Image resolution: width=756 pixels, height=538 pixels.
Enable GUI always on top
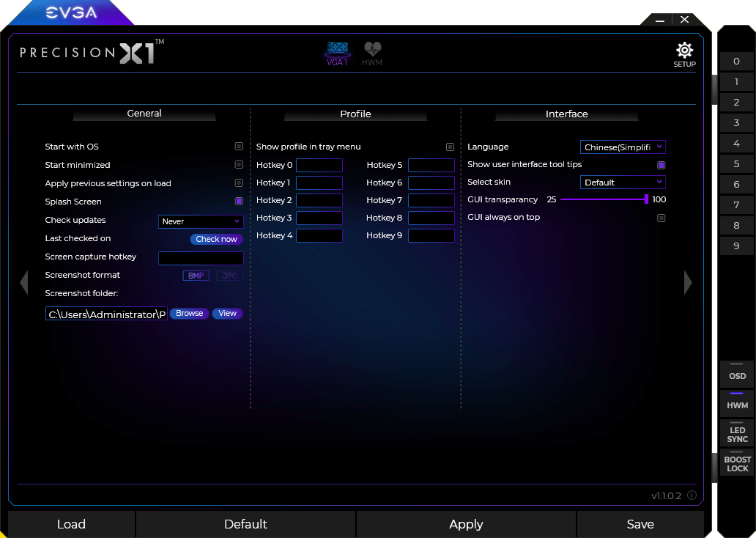(661, 218)
